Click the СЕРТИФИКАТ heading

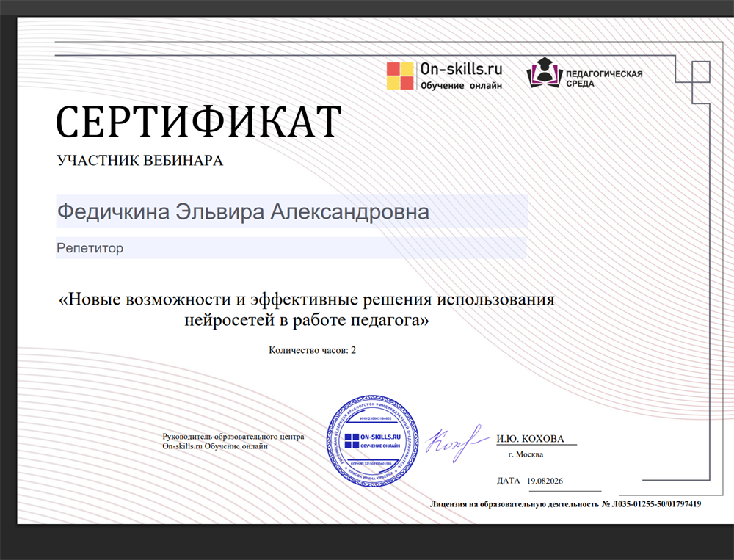click(199, 121)
